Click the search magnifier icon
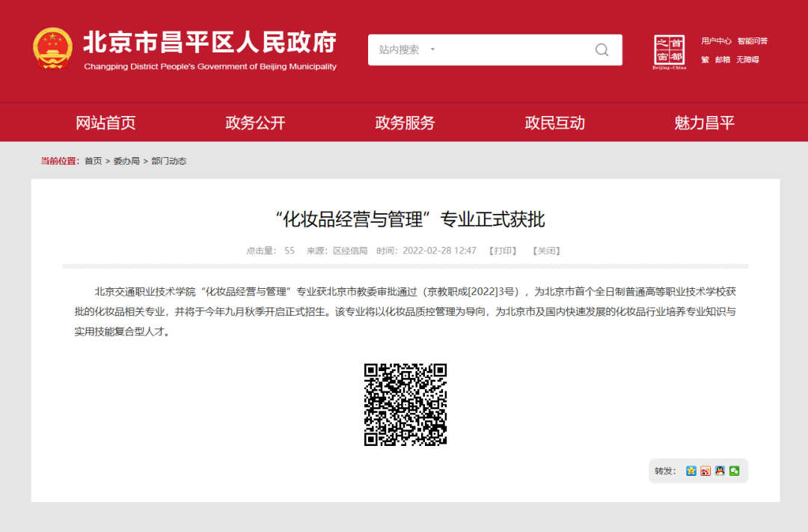This screenshot has width=808, height=532. 602,49
